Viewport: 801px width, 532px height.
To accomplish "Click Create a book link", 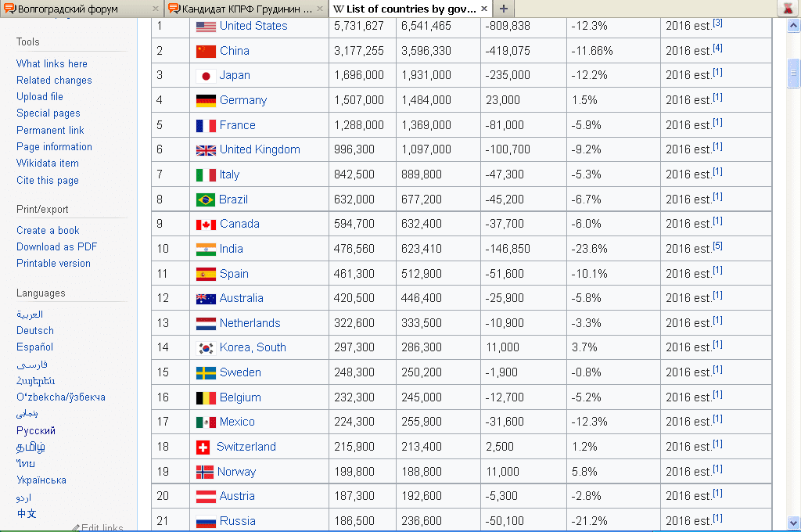I will point(48,231).
